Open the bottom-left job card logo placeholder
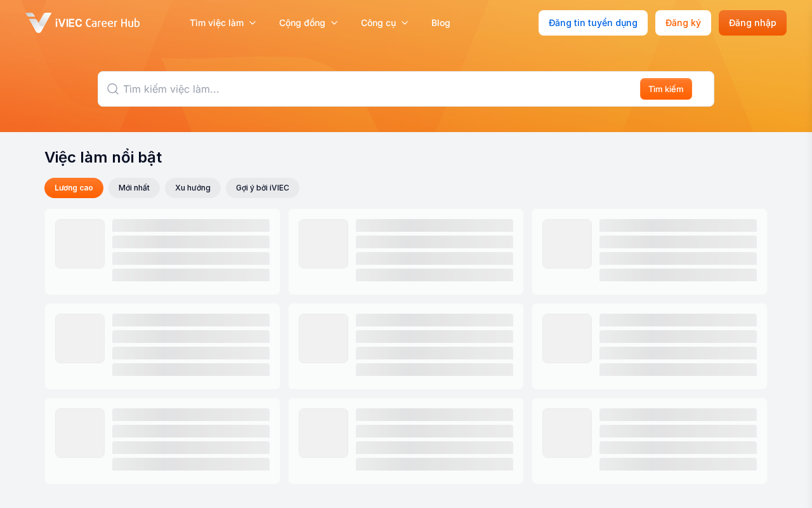 80,433
